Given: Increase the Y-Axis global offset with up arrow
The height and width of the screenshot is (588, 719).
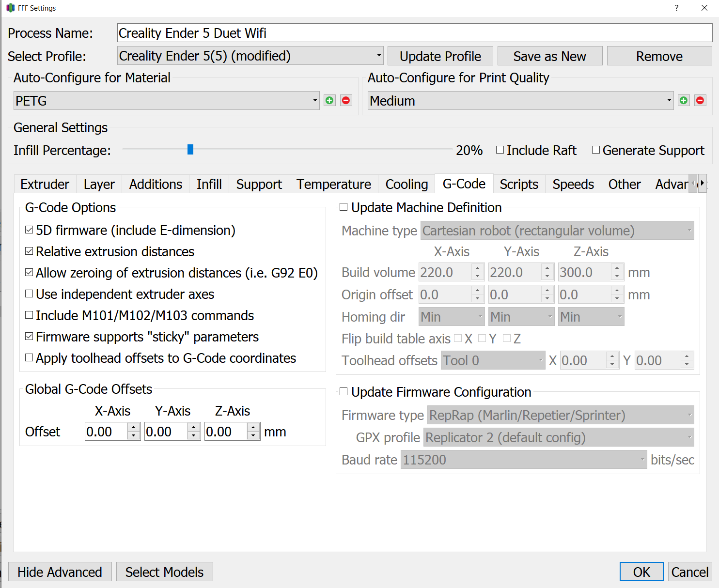Looking at the screenshot, I should pos(194,427).
